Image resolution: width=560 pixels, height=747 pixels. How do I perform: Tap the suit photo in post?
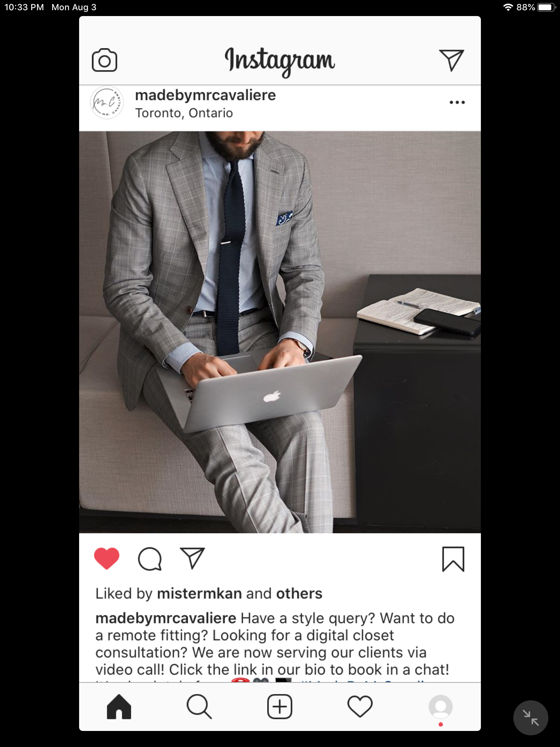(x=280, y=332)
